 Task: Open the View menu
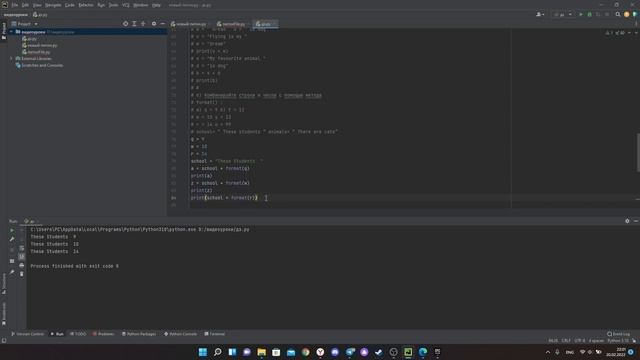tap(37, 5)
